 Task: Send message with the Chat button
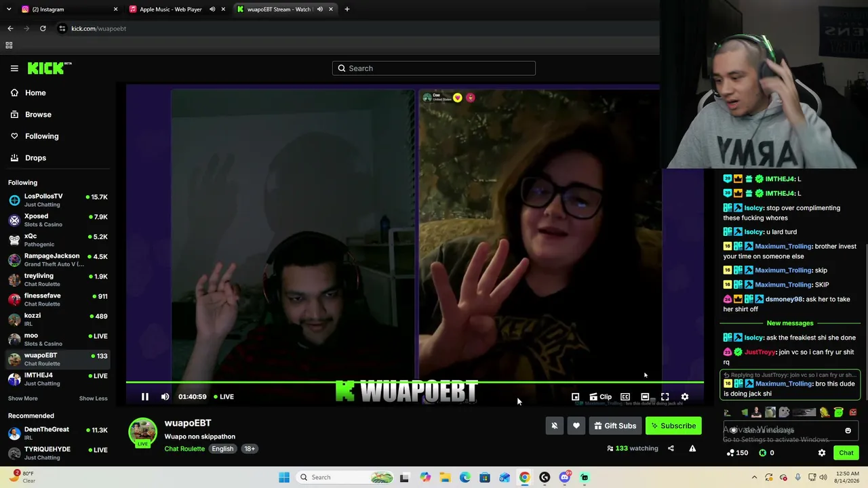[846, 453]
